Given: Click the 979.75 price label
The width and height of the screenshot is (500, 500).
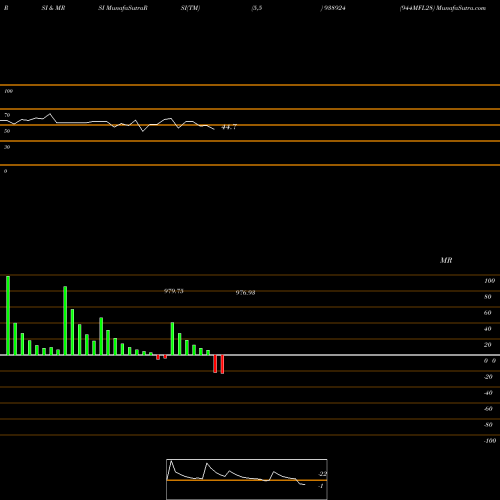Looking at the screenshot, I should [174, 291].
